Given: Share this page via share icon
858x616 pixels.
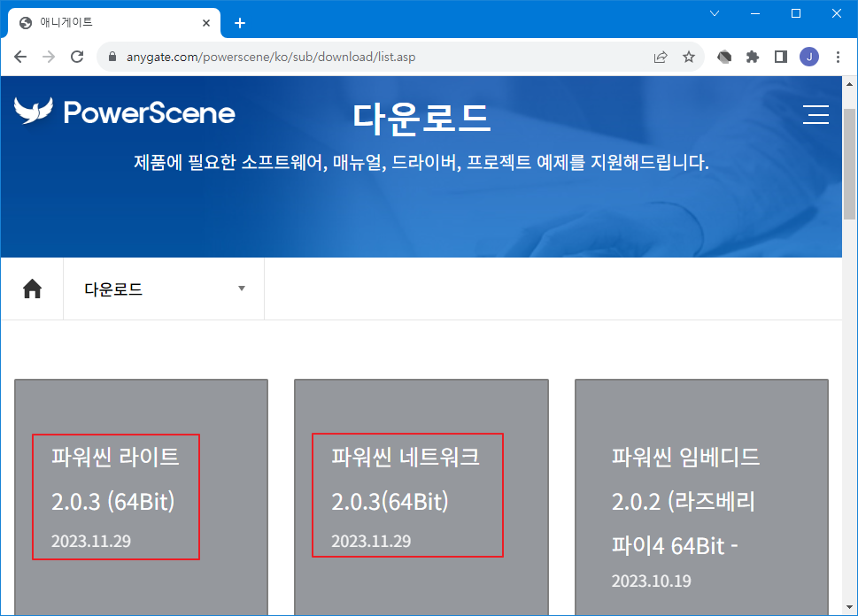Looking at the screenshot, I should (x=661, y=57).
